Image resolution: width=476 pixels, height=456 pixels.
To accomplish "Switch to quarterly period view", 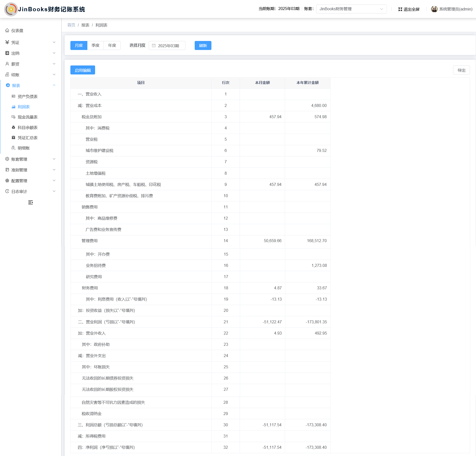I will coord(95,45).
